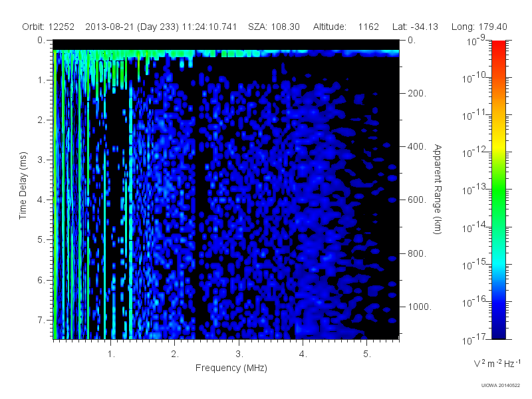The image size is (532, 399).
Task: Click the Apparent Range (km) axis label
Action: pos(438,189)
